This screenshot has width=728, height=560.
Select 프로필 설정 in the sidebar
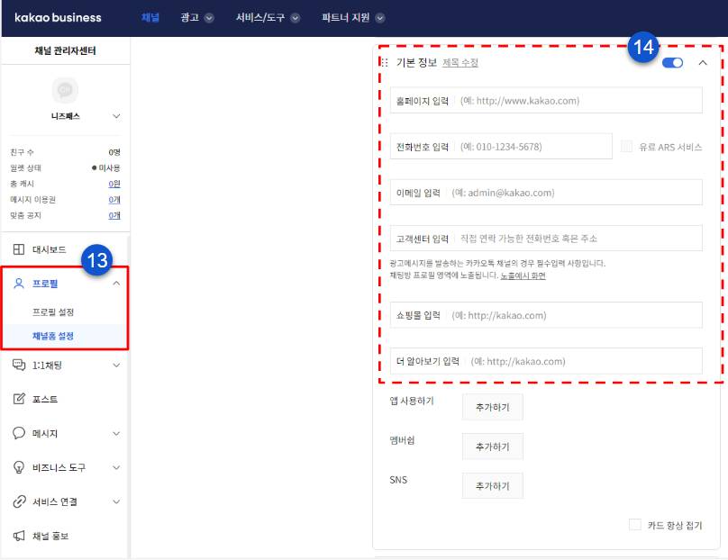tap(53, 312)
